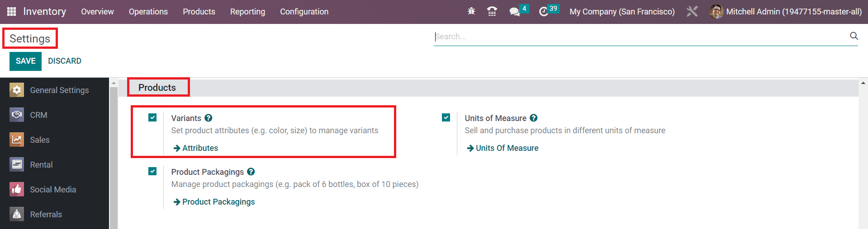Open the Reporting menu

click(247, 12)
